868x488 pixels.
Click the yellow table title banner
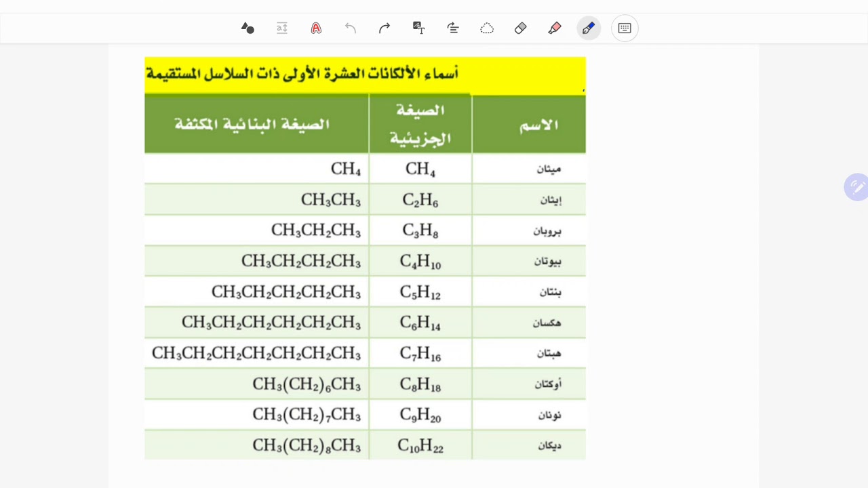pyautogui.click(x=365, y=75)
